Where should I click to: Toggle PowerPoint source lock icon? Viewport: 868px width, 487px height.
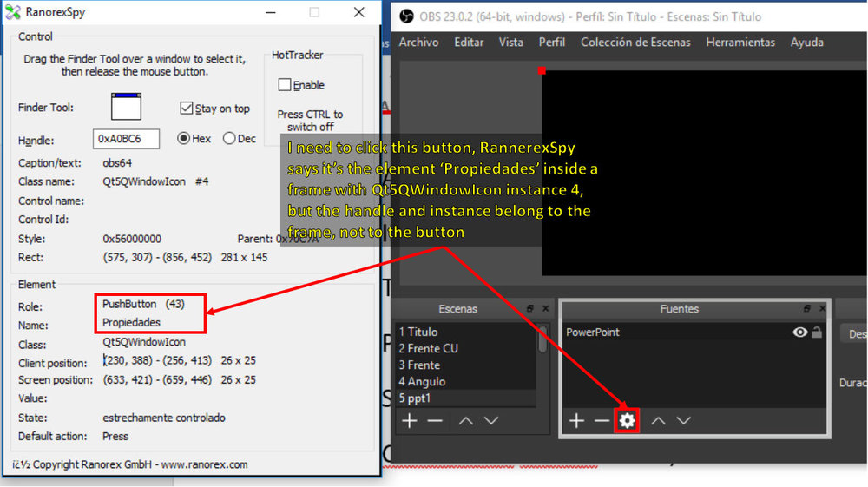tap(817, 332)
